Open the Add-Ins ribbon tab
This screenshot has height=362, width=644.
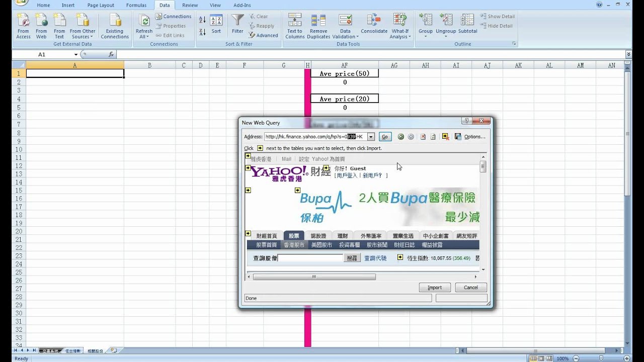[242, 5]
